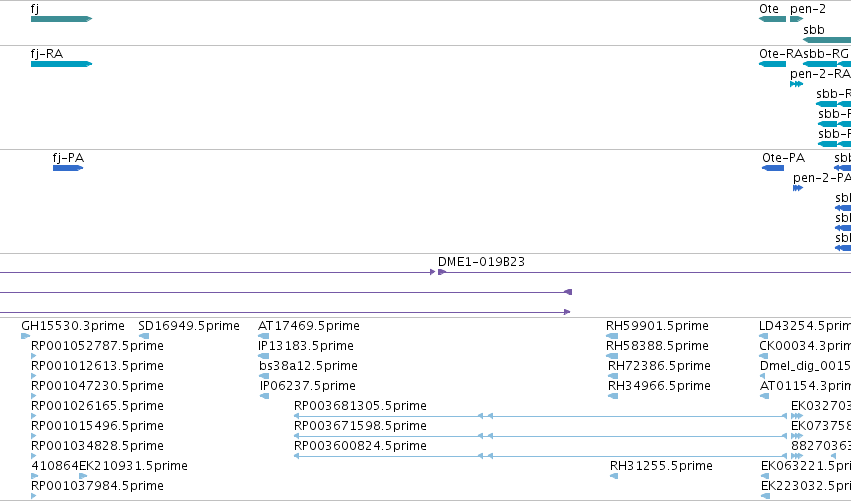This screenshot has height=501, width=851.
Task: Select the RP003671598.5prime alignment label
Action: coord(360,426)
